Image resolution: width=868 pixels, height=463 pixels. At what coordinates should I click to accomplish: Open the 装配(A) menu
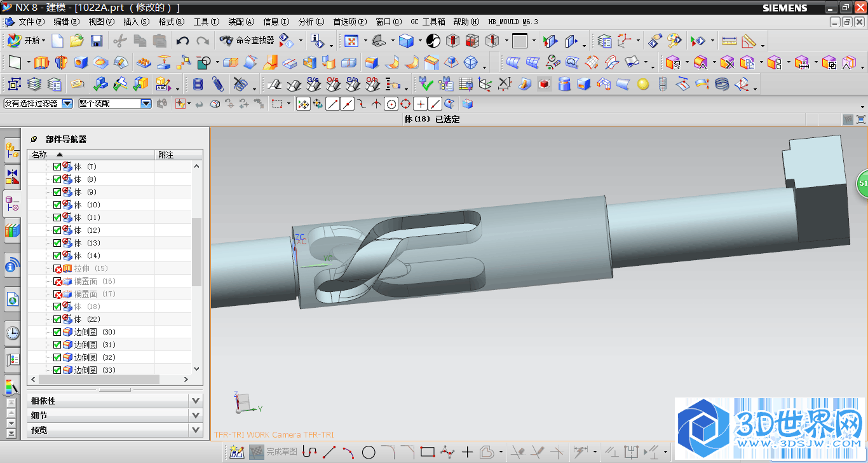(x=241, y=22)
